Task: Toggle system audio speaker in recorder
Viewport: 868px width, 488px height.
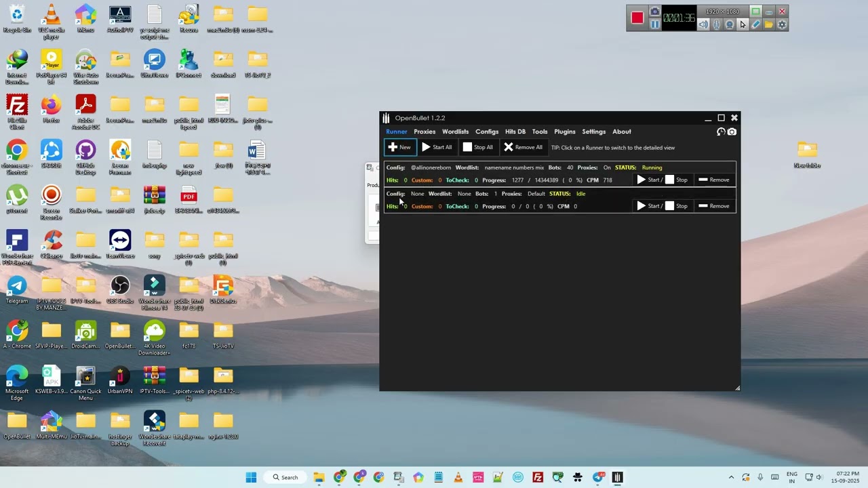Action: point(703,24)
